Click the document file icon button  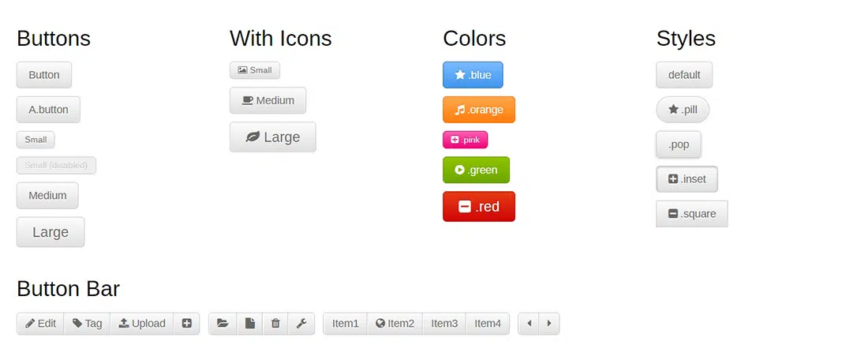tap(249, 324)
